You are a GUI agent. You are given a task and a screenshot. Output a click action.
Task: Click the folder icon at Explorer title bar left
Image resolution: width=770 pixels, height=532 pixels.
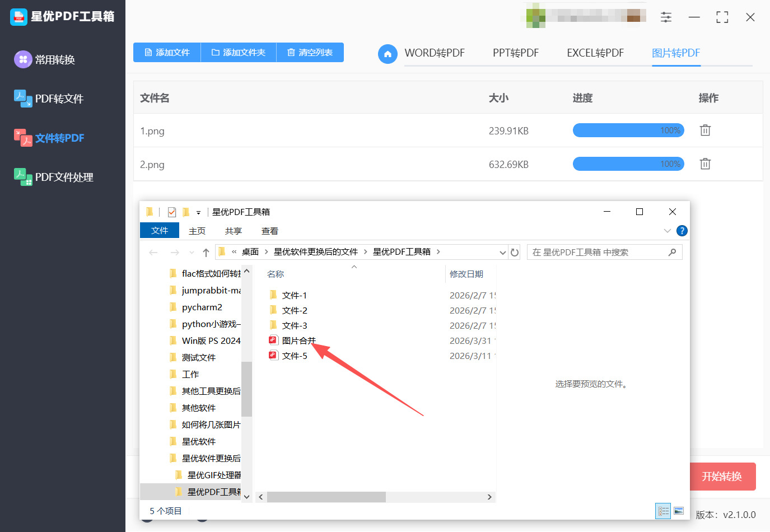coord(150,212)
